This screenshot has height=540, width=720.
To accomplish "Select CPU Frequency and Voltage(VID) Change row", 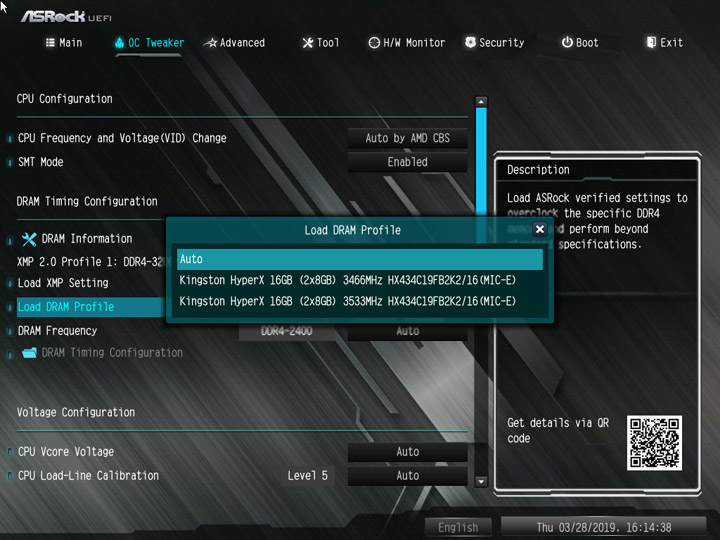I will 122,138.
